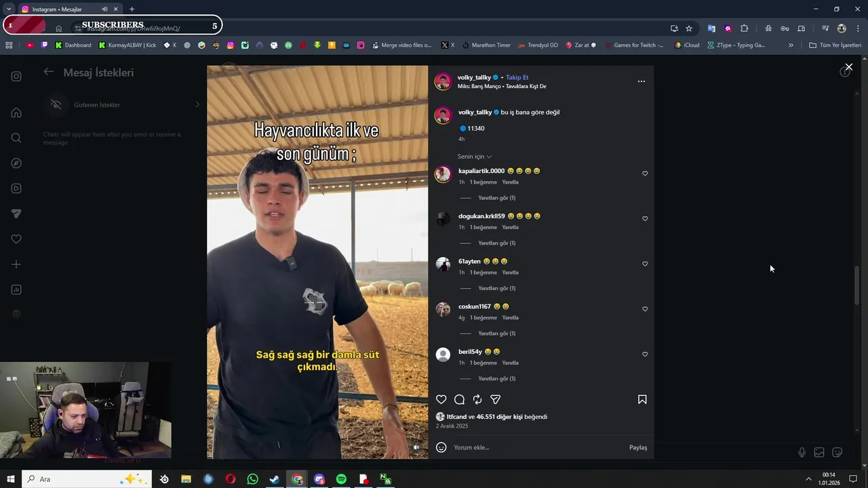
Task: Expand the Gizlenen İstekler row chevron
Action: (x=197, y=104)
